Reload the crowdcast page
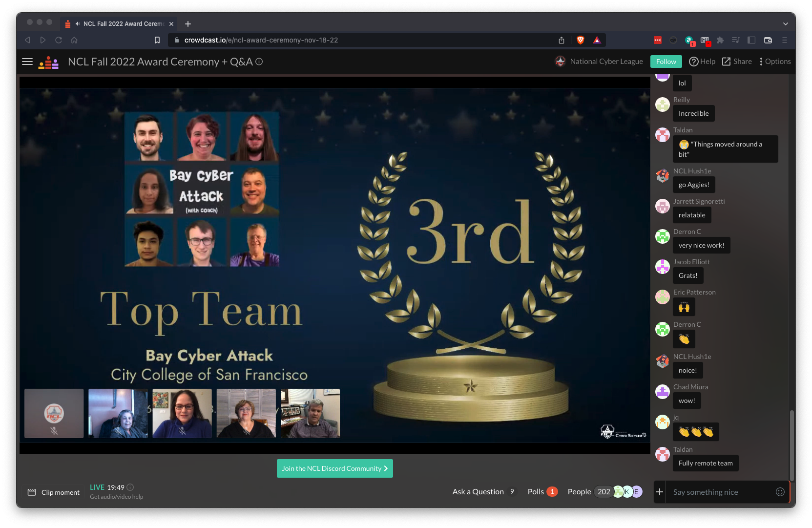The height and width of the screenshot is (528, 812). 59,40
